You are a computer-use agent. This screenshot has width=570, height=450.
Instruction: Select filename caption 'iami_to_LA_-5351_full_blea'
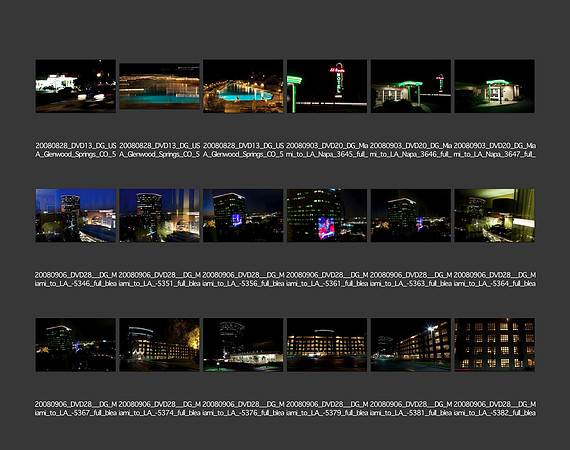[x=160, y=284]
